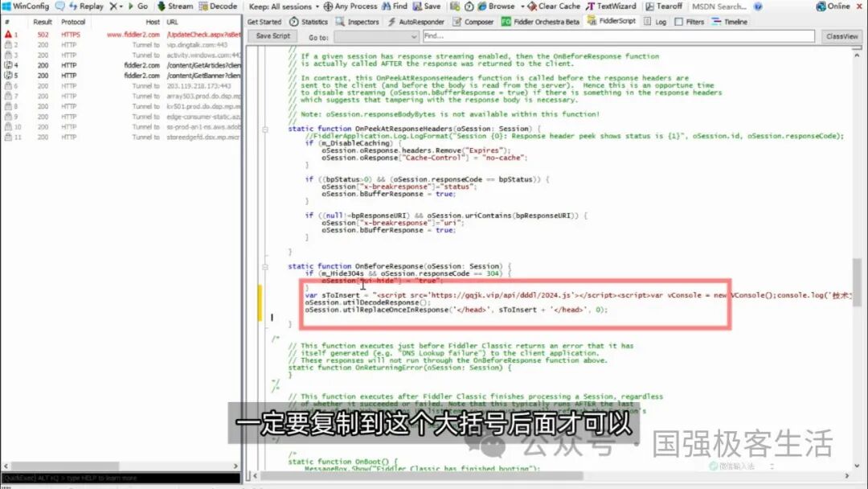Close the toolbar with the red X
Image resolution: width=868 pixels, height=489 pixels.
point(860,6)
